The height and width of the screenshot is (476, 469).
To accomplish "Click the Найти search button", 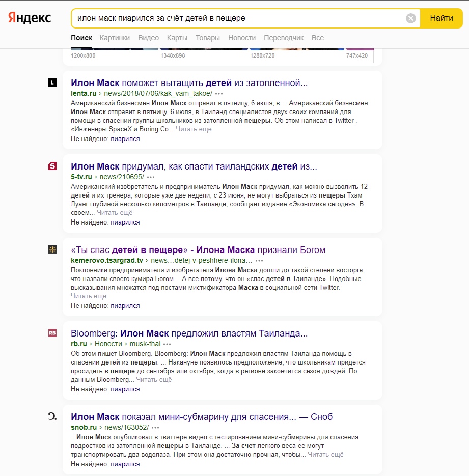I will 442,18.
